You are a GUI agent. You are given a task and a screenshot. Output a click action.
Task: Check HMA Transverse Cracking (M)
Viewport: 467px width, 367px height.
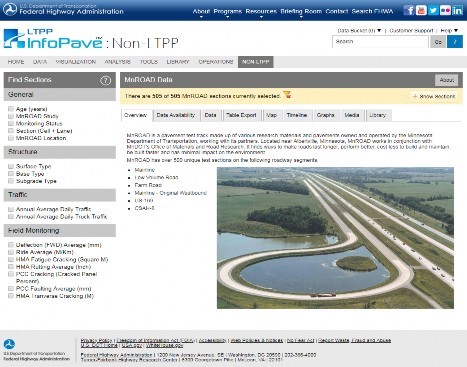[x=11, y=296]
